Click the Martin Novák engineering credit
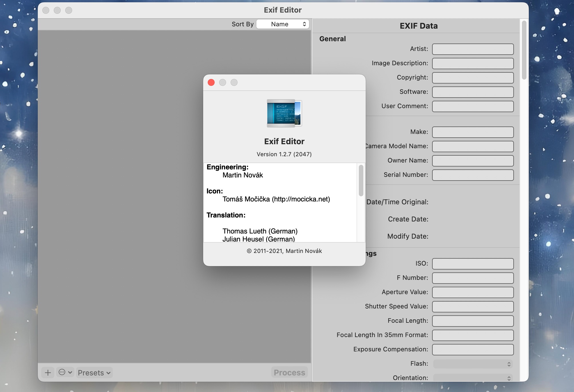Viewport: 574px width, 392px height. pos(243,175)
